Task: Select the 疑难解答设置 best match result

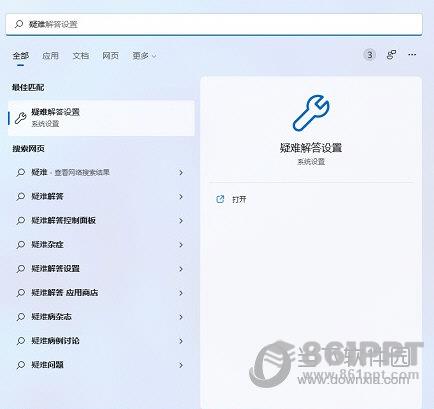Action: click(x=101, y=118)
